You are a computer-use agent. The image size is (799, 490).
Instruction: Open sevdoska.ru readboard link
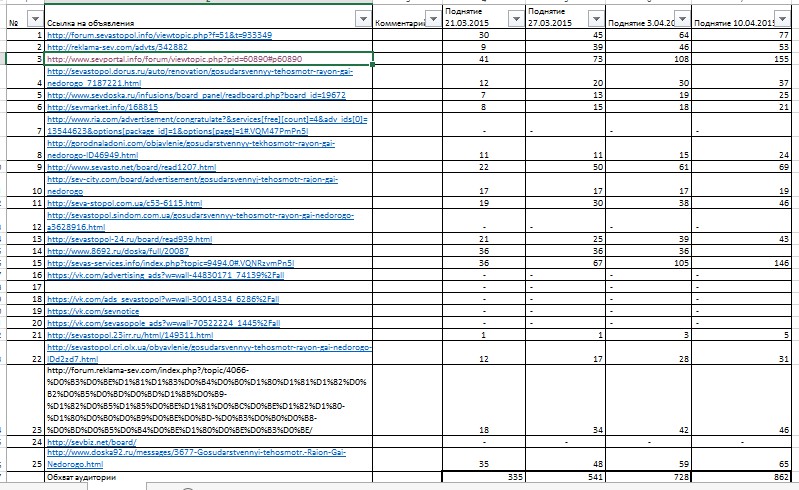(x=196, y=95)
